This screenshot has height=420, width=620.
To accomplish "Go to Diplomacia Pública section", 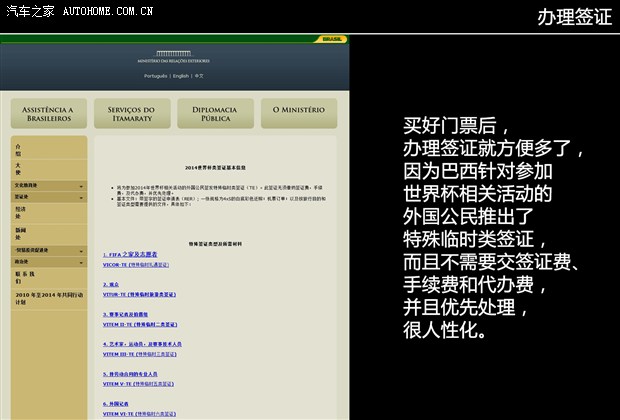I will (216, 113).
